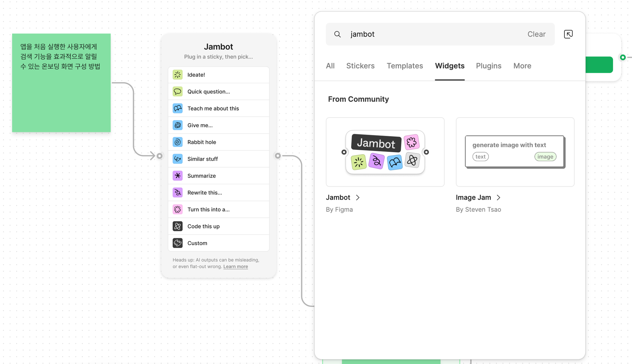Open the More tab
Screen dimensions: 632x364
coord(522,66)
